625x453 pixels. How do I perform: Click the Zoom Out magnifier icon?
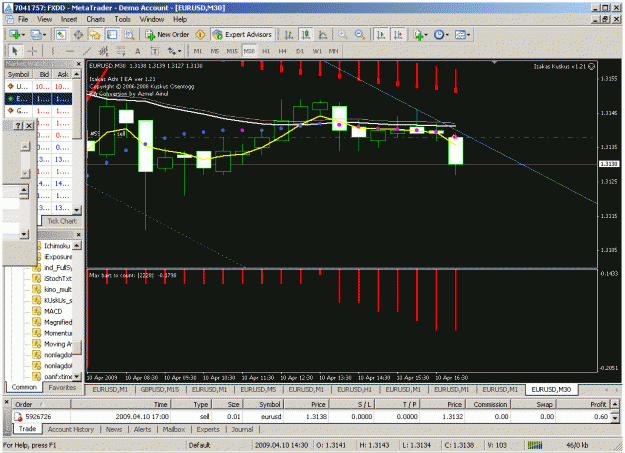pyautogui.click(x=360, y=35)
